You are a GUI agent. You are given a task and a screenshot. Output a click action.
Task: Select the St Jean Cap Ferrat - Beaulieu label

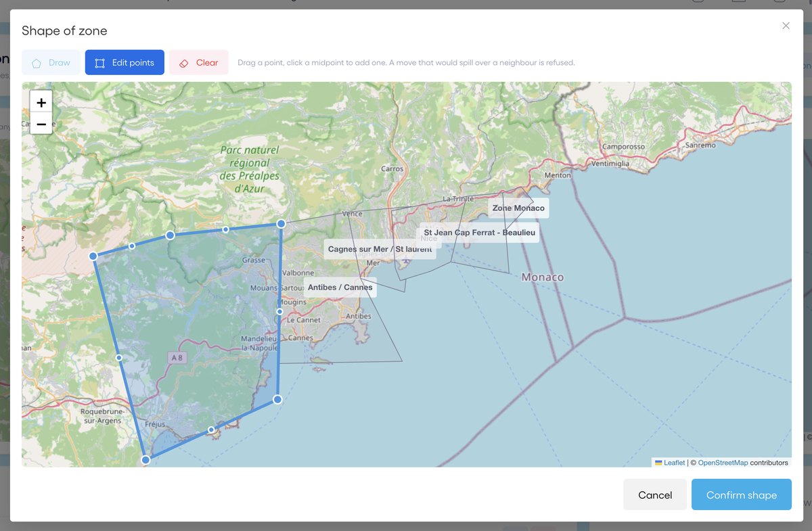[x=480, y=233]
